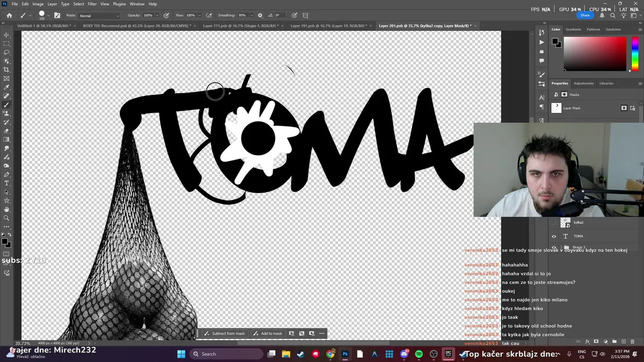This screenshot has width=644, height=362.
Task: Toggle the Brush Settings panel button
Action: click(x=57, y=16)
